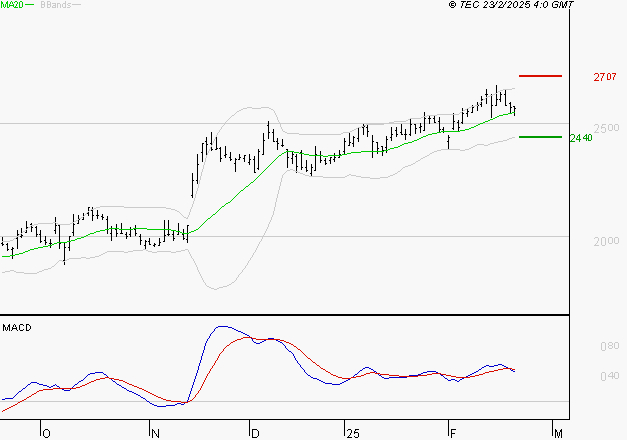This screenshot has height=440, width=627.
Task: Click the 20.00 price axis label
Action: (606, 241)
